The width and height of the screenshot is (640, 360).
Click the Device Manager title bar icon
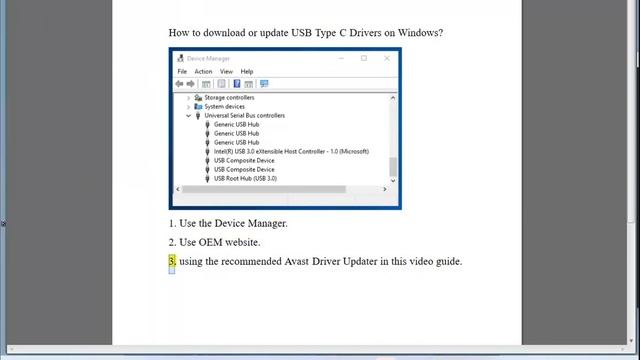180,58
